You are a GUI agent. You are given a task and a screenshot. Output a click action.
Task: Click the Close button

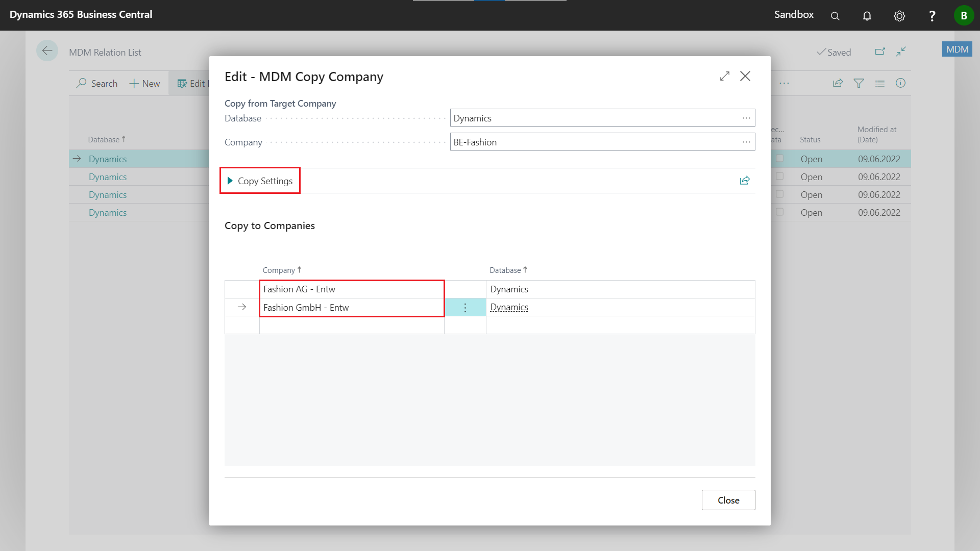[x=728, y=500]
